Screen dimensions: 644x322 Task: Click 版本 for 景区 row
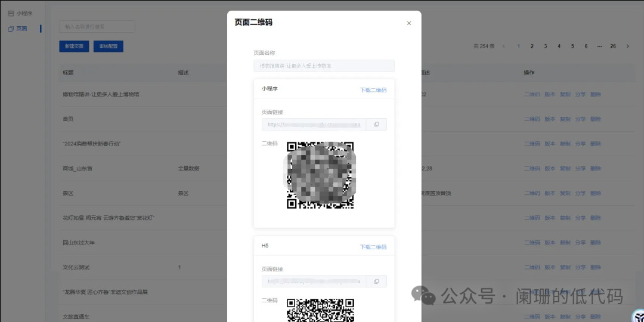550,193
